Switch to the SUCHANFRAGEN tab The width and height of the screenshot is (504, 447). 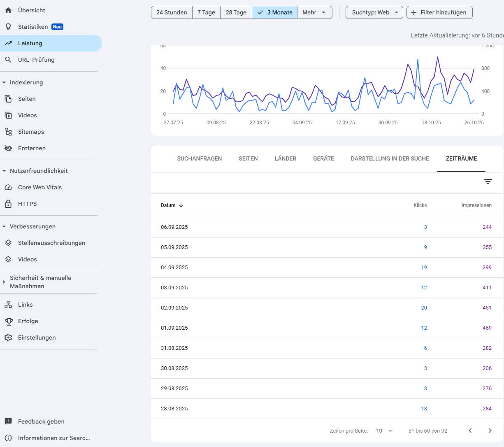[200, 158]
